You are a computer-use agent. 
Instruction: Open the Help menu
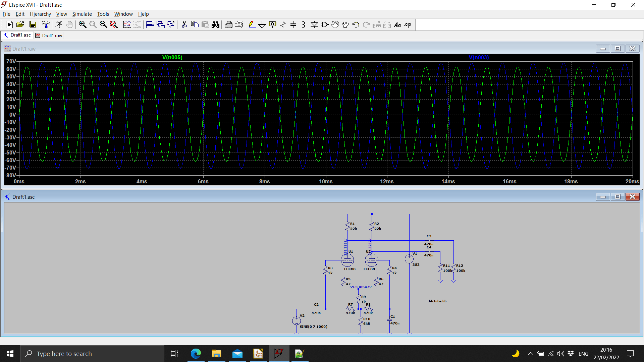pyautogui.click(x=143, y=14)
